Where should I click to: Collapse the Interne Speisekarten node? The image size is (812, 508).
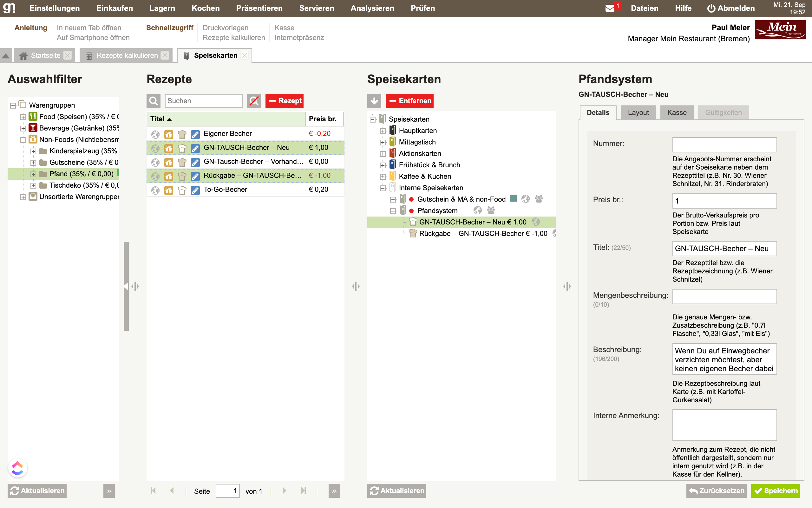[383, 188]
